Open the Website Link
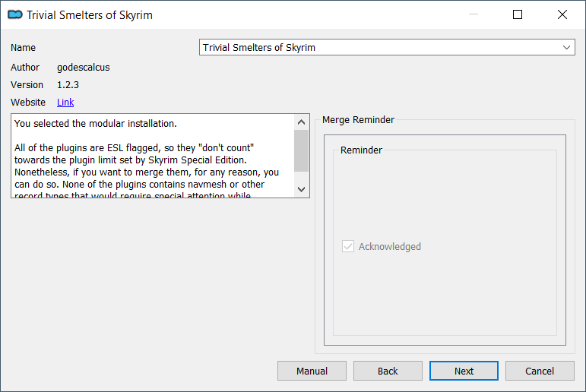 click(x=65, y=103)
